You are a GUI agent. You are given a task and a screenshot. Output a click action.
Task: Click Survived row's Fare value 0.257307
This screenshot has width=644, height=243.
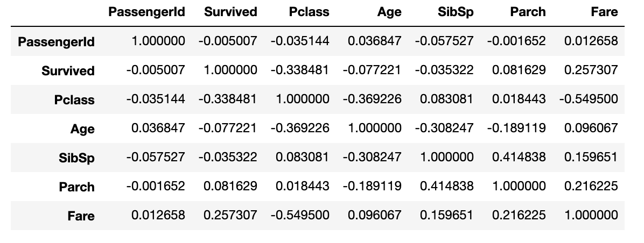(x=591, y=70)
